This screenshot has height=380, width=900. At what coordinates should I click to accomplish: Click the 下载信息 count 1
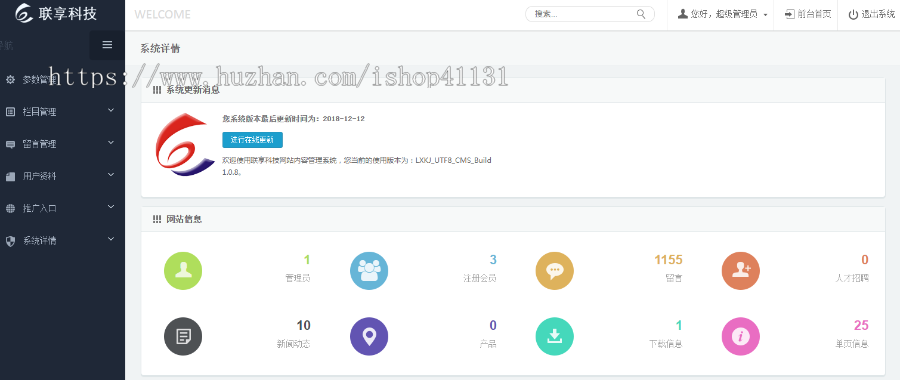tap(679, 326)
